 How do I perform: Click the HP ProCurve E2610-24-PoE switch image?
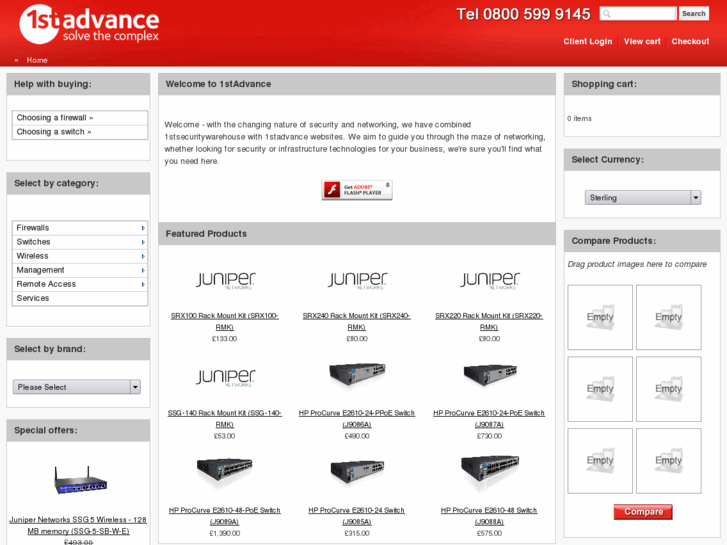pos(490,375)
